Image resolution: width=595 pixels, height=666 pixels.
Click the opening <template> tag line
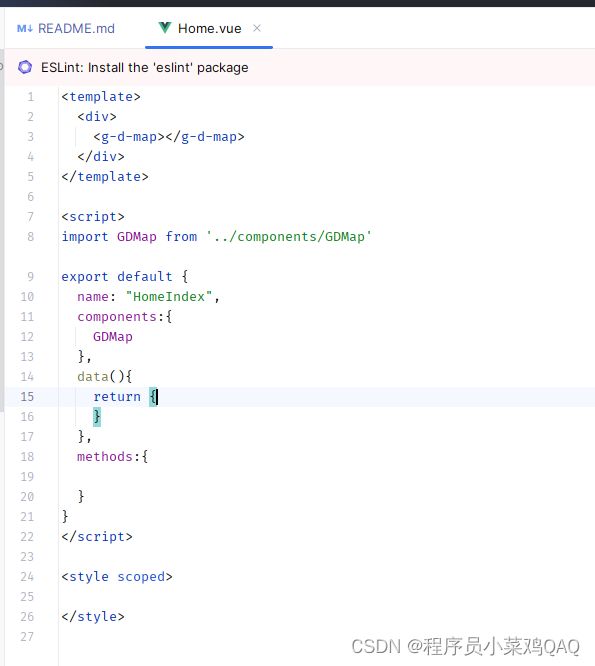pos(101,97)
